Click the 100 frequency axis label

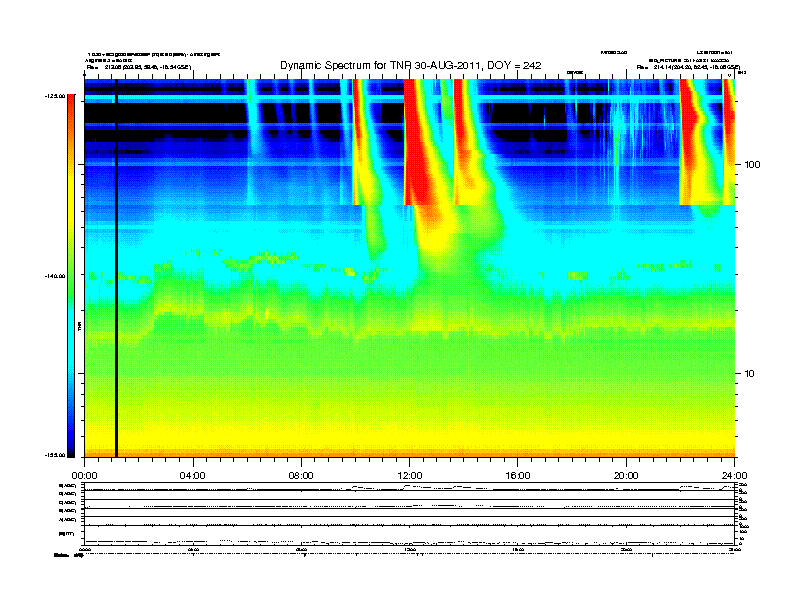pos(752,165)
